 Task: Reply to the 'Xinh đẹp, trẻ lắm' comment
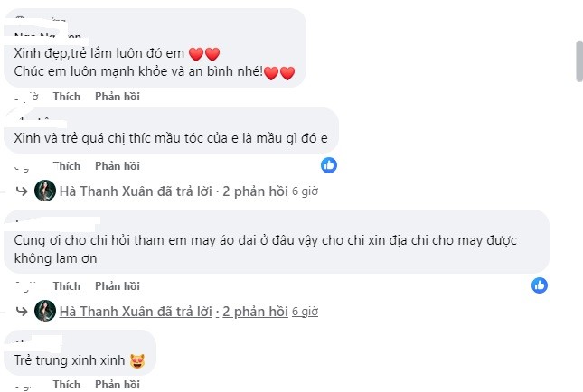click(x=118, y=95)
